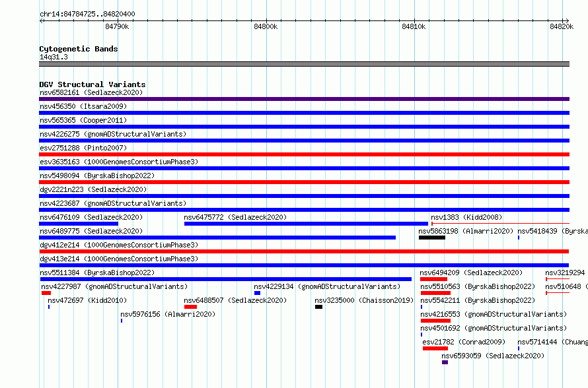The height and width of the screenshot is (388, 588).
Task: Select the red nsv6488507 variant bar
Action: (x=190, y=307)
